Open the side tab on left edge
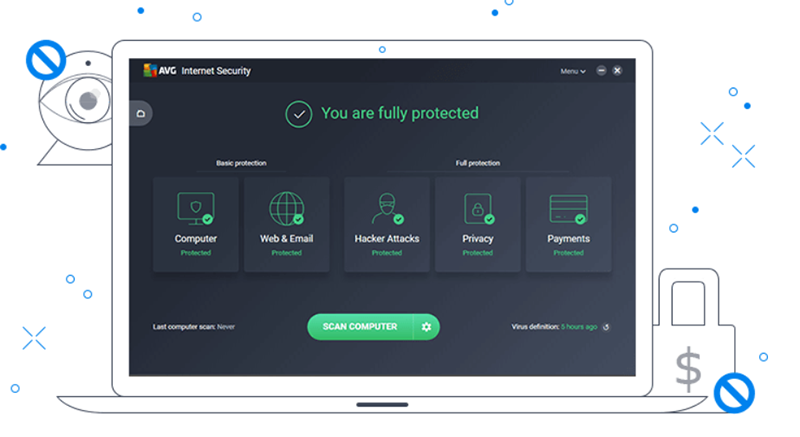The image size is (800, 437). tap(140, 113)
